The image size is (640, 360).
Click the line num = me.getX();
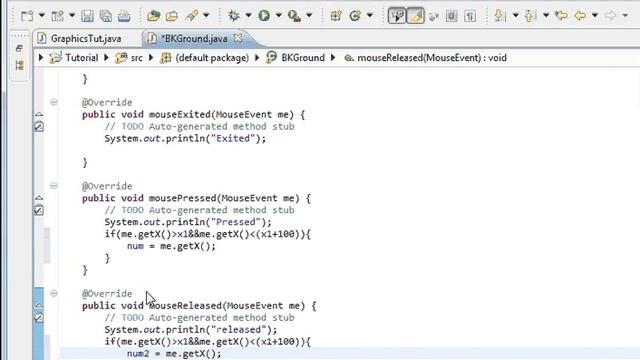[x=171, y=246]
